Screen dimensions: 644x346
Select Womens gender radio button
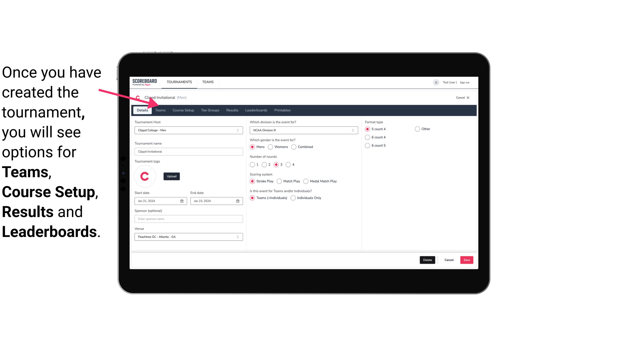pos(270,147)
